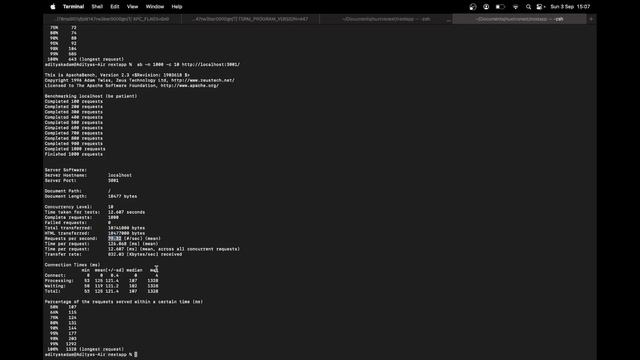Viewport: 640px width, 360px height.
Task: Click the highlighted requests per second value
Action: coord(115,238)
